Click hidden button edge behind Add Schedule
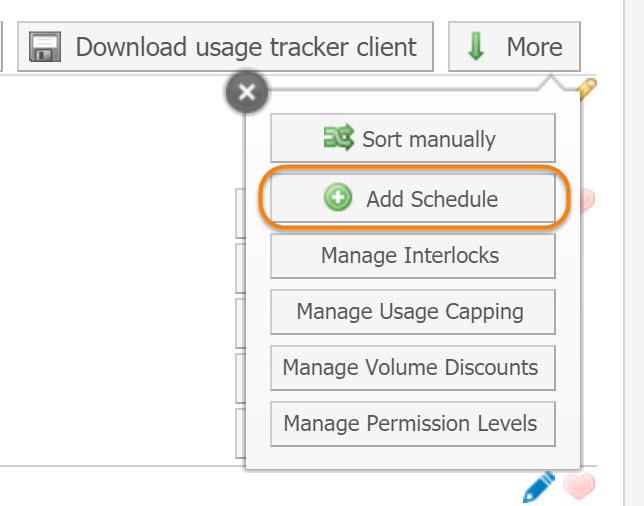The height and width of the screenshot is (506, 644). point(240,210)
